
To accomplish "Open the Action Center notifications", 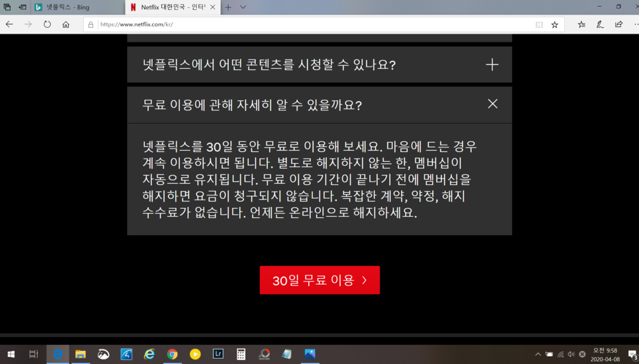I will pos(632,355).
